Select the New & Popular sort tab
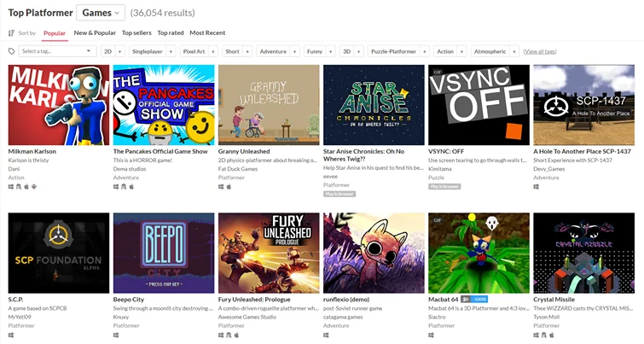The width and height of the screenshot is (644, 344). tap(95, 33)
